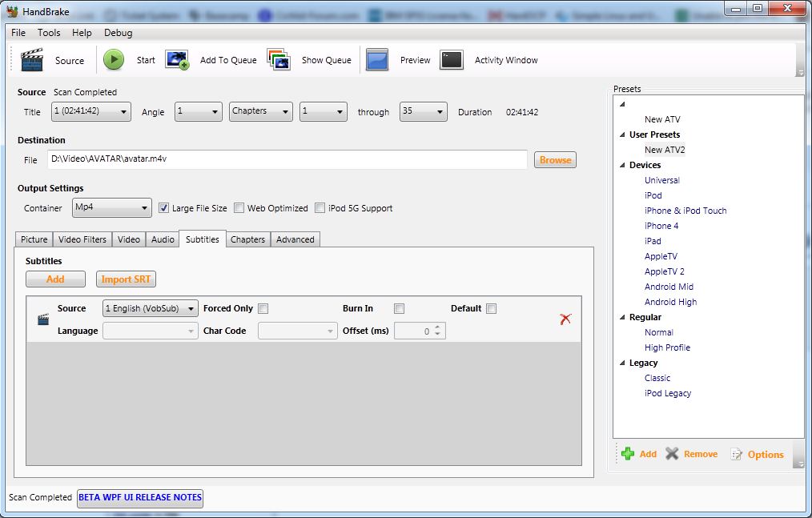Open the Title dropdown showing 1 (02:41:42)
This screenshot has height=518, width=812.
[x=91, y=111]
